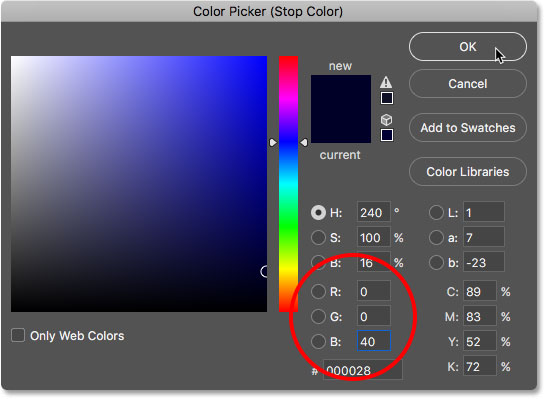Image resolution: width=545 pixels, height=399 pixels.
Task: Open Color Libraries
Action: [468, 172]
